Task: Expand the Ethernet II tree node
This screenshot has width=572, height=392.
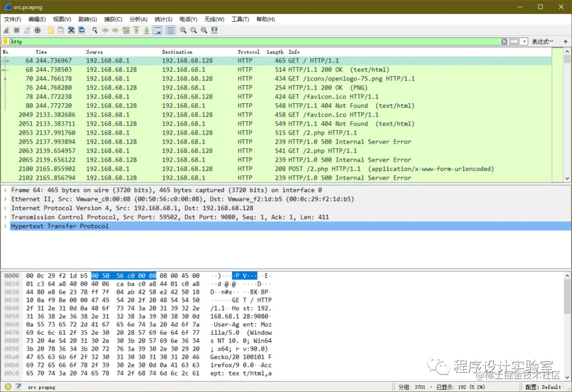Action: [5, 199]
